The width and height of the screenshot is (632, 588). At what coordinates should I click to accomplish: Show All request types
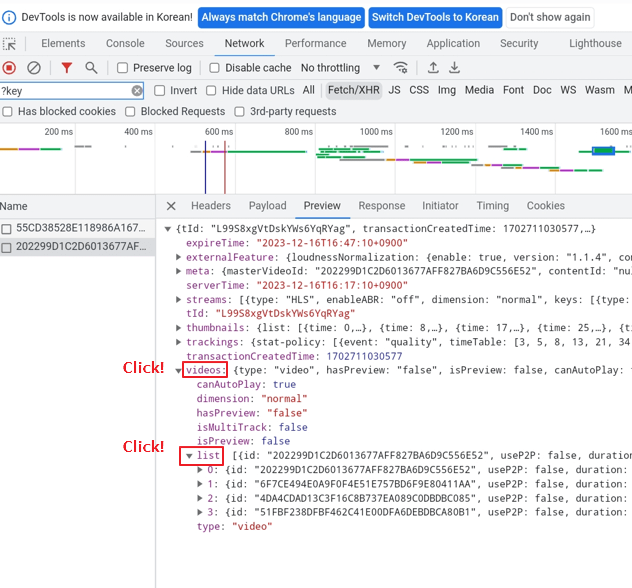pyautogui.click(x=308, y=90)
